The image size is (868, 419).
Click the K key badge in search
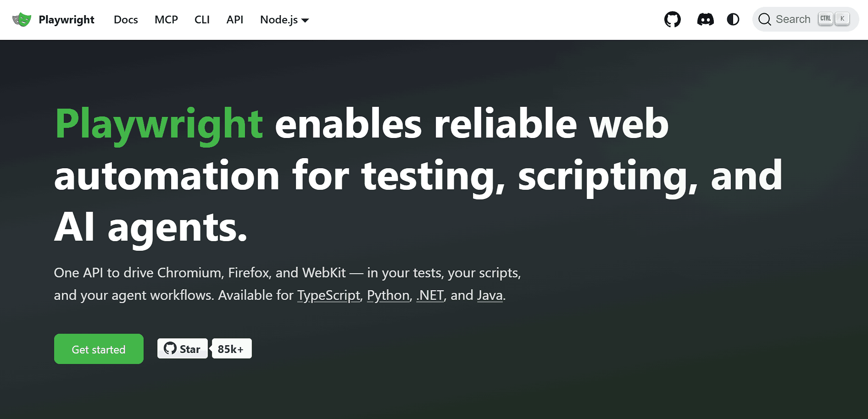click(842, 18)
